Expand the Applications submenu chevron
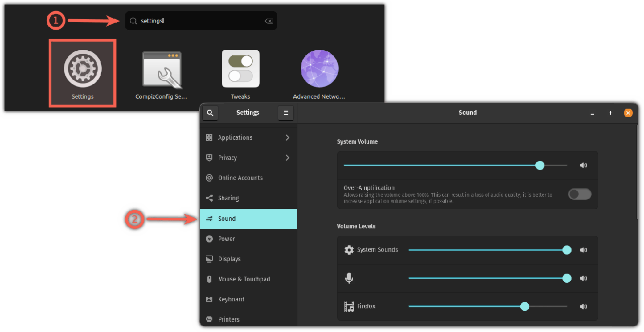Image resolution: width=644 pixels, height=332 pixels. click(x=287, y=138)
